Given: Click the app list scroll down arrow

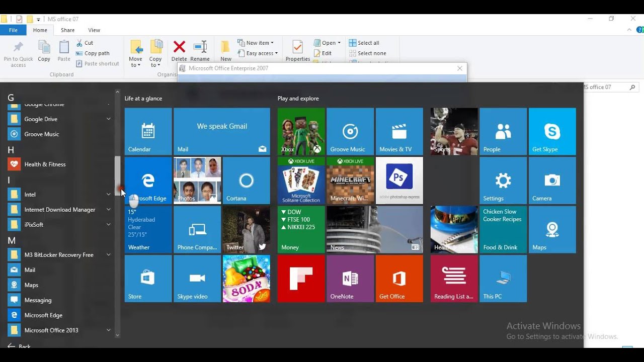Looking at the screenshot, I should pos(118,335).
